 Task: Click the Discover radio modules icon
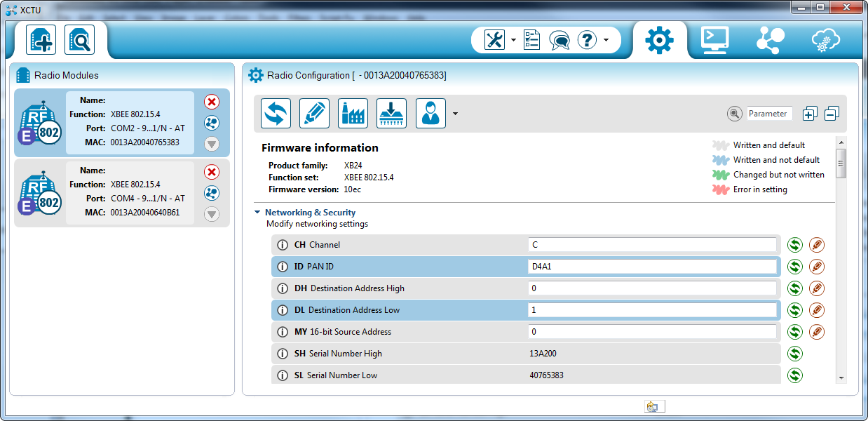click(x=79, y=40)
